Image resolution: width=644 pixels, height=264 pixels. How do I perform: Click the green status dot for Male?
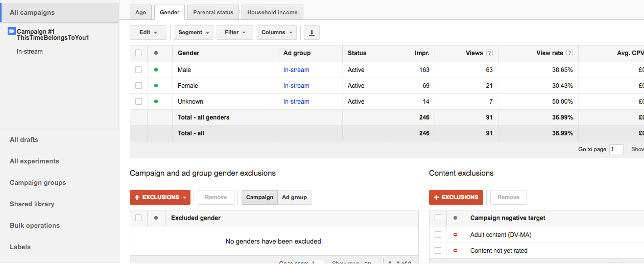pos(156,70)
